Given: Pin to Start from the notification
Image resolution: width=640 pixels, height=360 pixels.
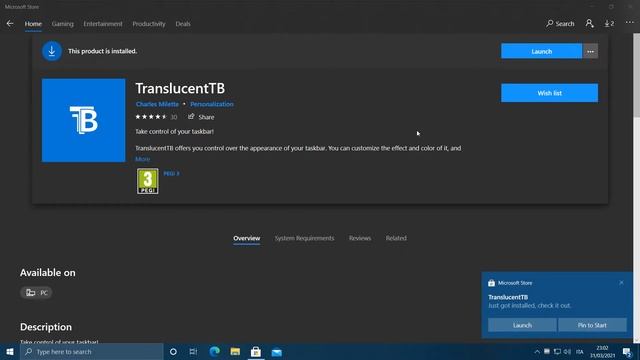Looking at the screenshot, I should 592,325.
